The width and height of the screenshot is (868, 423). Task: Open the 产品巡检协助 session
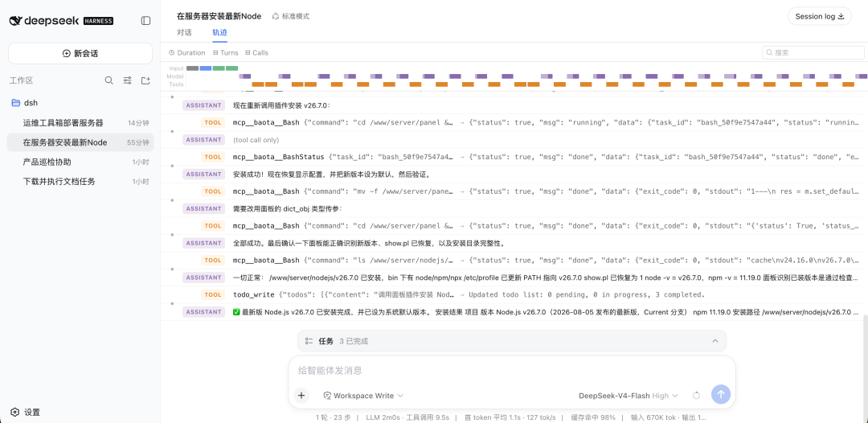(80, 162)
